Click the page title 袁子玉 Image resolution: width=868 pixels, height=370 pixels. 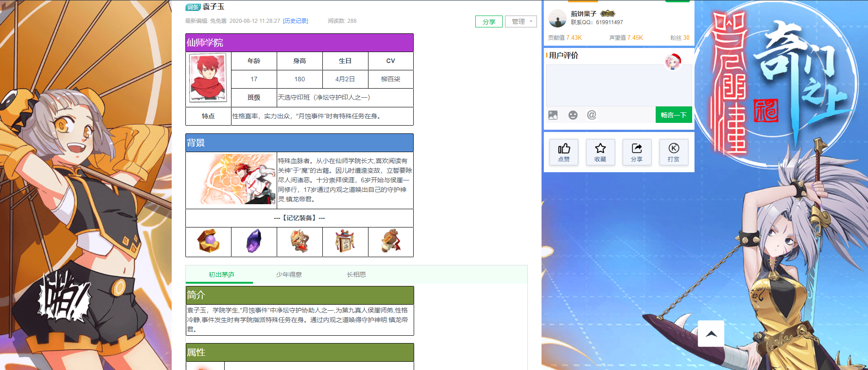[213, 7]
